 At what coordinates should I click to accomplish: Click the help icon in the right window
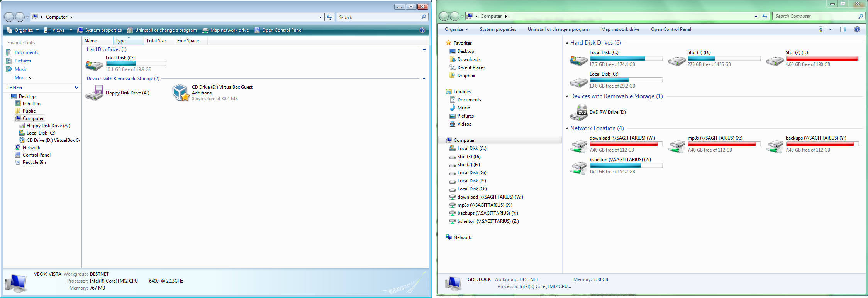click(x=857, y=29)
